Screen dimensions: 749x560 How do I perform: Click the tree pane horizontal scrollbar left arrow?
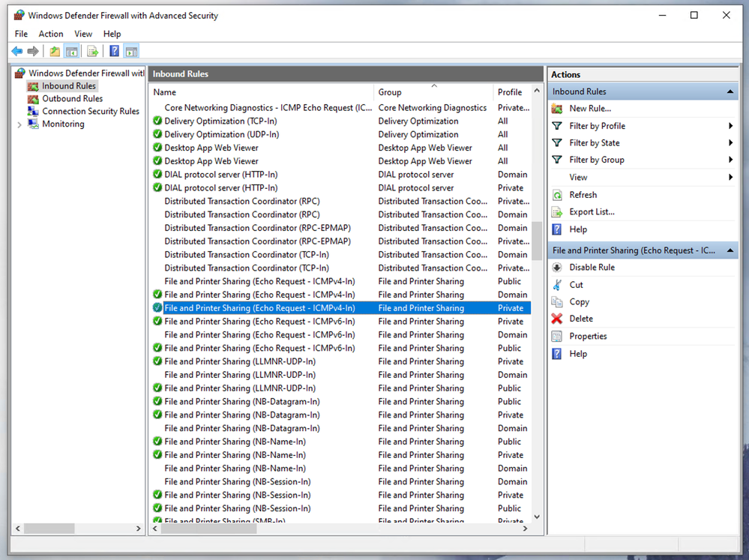18,529
